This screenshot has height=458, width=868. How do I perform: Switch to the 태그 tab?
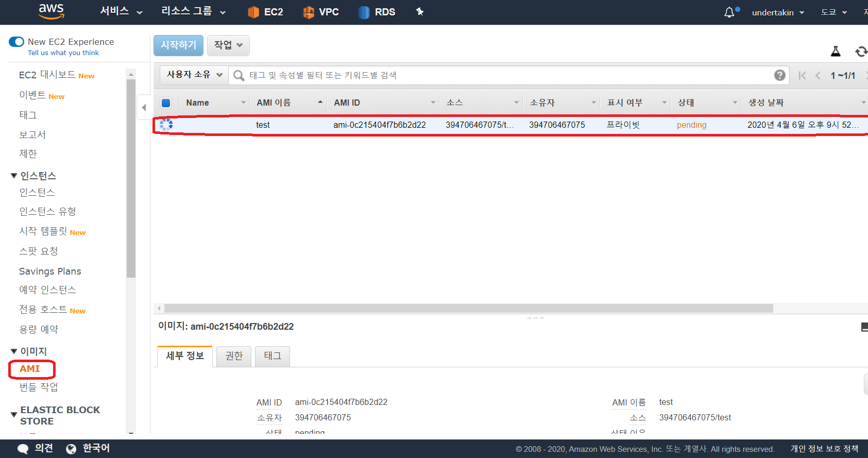(273, 356)
